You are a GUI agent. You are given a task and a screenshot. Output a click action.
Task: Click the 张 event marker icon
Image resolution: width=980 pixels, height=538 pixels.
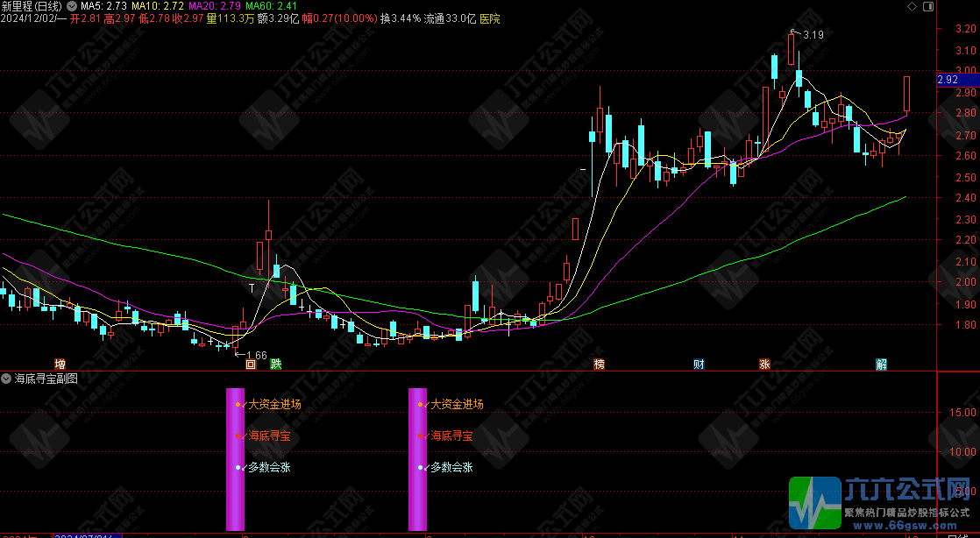pos(764,364)
